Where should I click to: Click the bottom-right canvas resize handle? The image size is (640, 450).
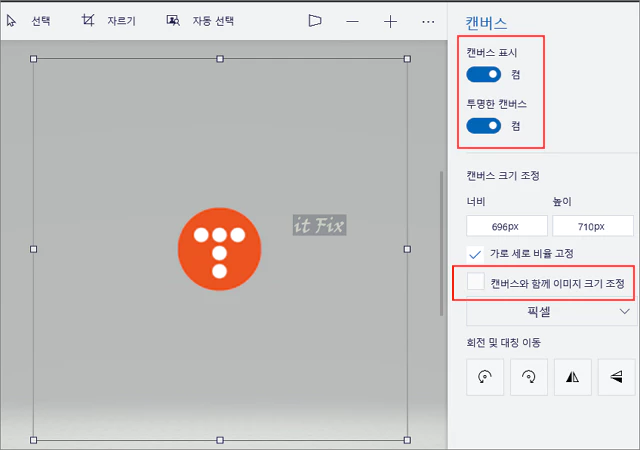click(x=407, y=440)
